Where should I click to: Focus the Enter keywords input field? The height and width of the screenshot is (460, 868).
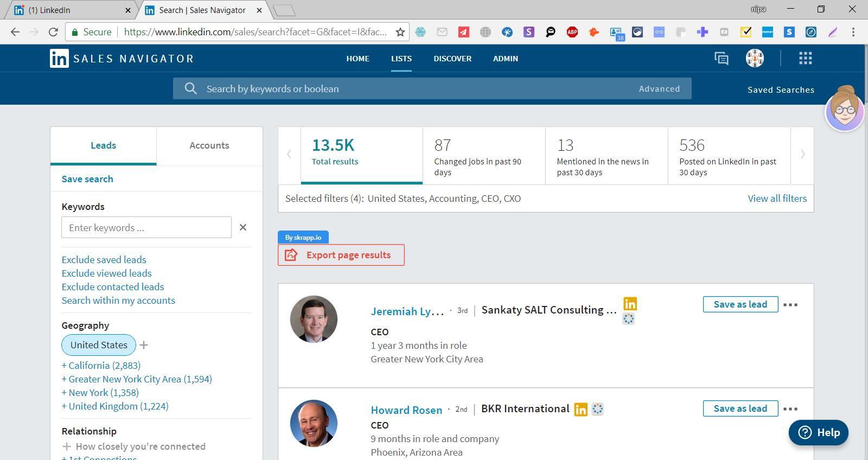[146, 227]
